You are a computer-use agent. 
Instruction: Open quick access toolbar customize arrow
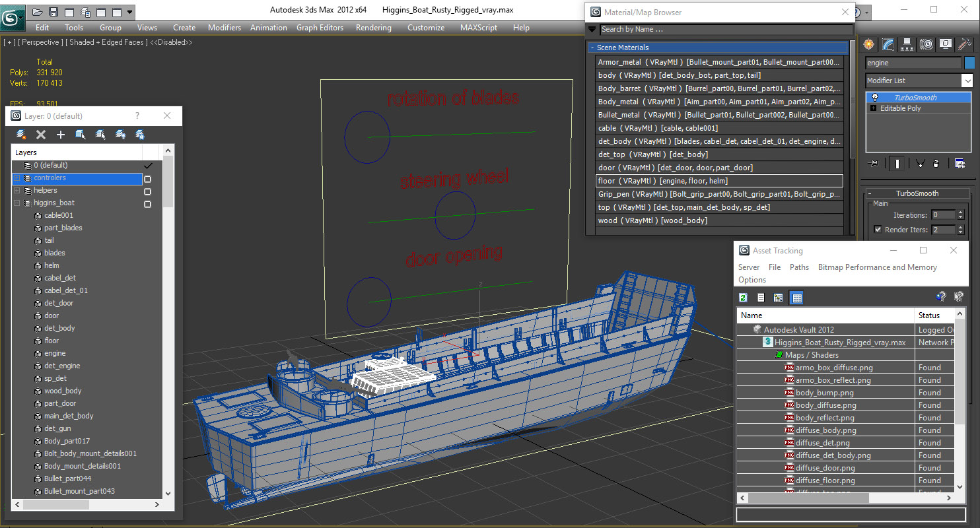(129, 12)
